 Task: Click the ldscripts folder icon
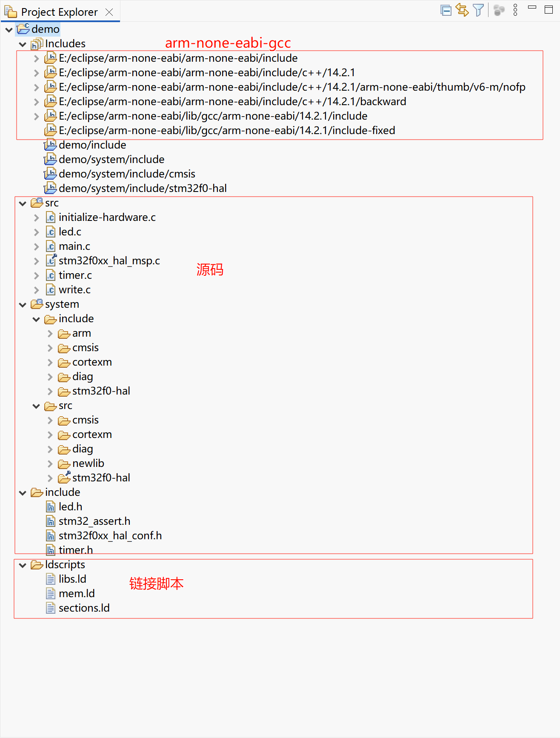pos(37,565)
